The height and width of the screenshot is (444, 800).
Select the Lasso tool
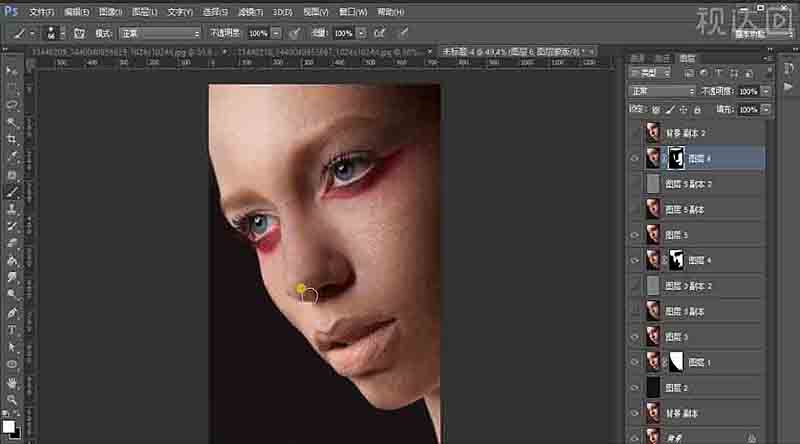click(x=12, y=105)
